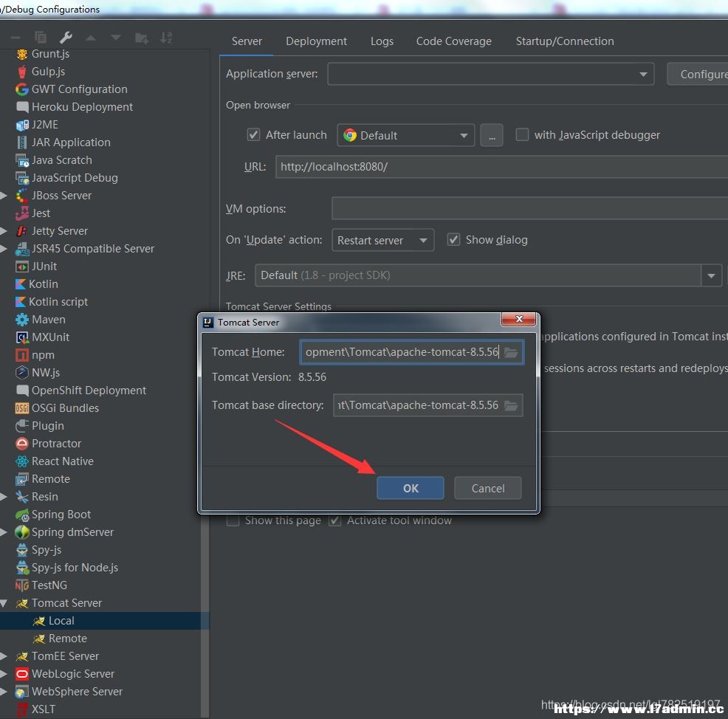Click the NW.js icon

click(22, 373)
